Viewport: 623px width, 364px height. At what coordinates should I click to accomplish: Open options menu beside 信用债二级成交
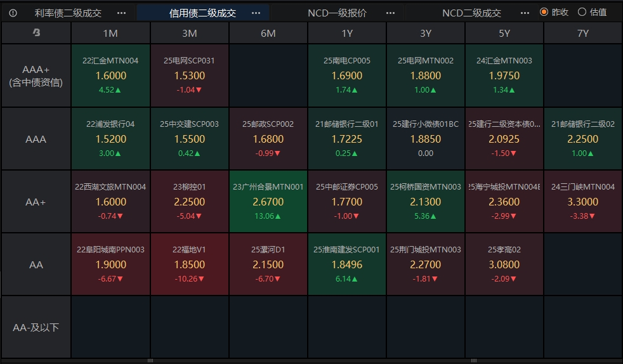pyautogui.click(x=256, y=13)
